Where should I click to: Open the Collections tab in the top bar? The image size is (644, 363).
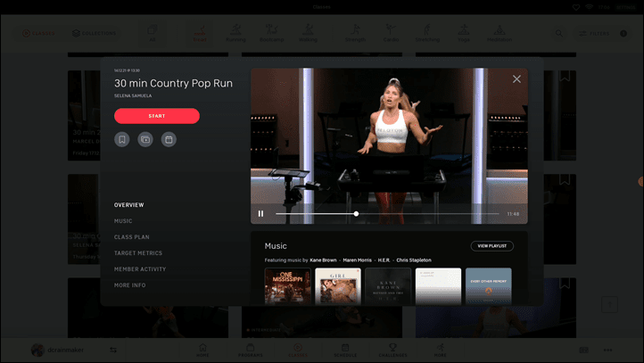pyautogui.click(x=95, y=33)
